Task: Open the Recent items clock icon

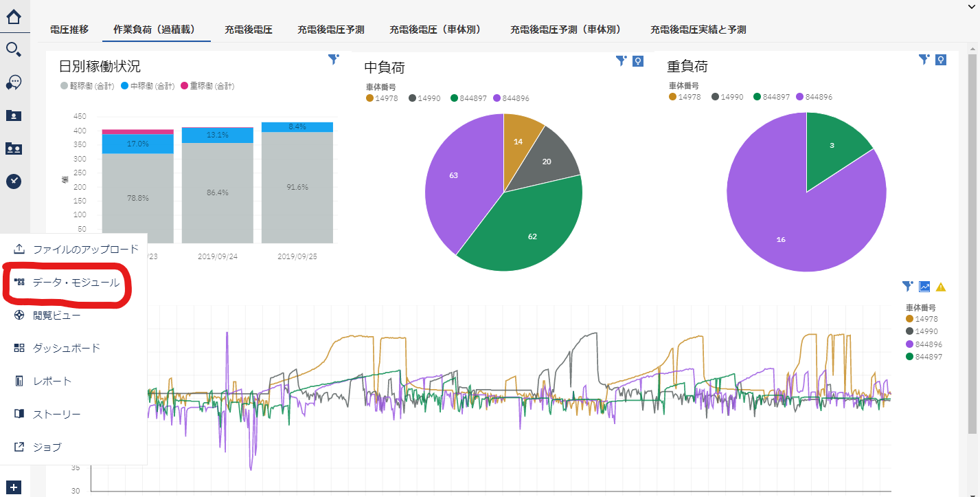Action: click(x=14, y=181)
